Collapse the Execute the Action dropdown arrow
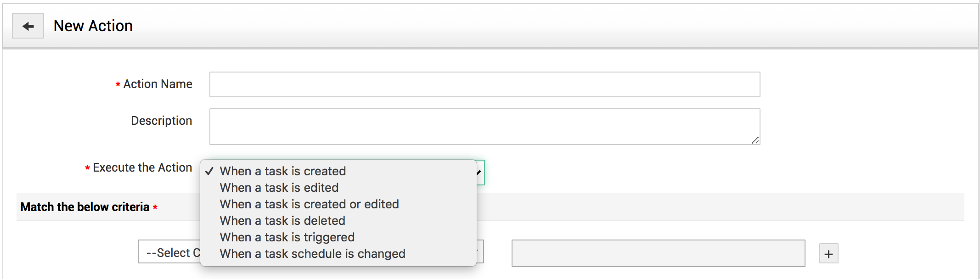This screenshot has height=279, width=980. (480, 173)
